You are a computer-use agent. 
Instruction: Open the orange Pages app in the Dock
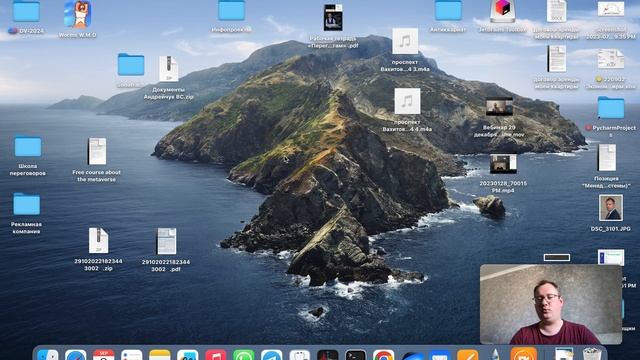[468, 355]
